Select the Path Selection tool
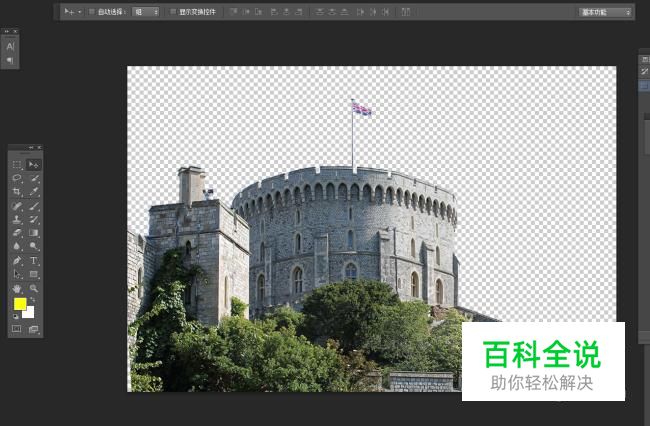Screen dimensions: 650x426 (17, 274)
